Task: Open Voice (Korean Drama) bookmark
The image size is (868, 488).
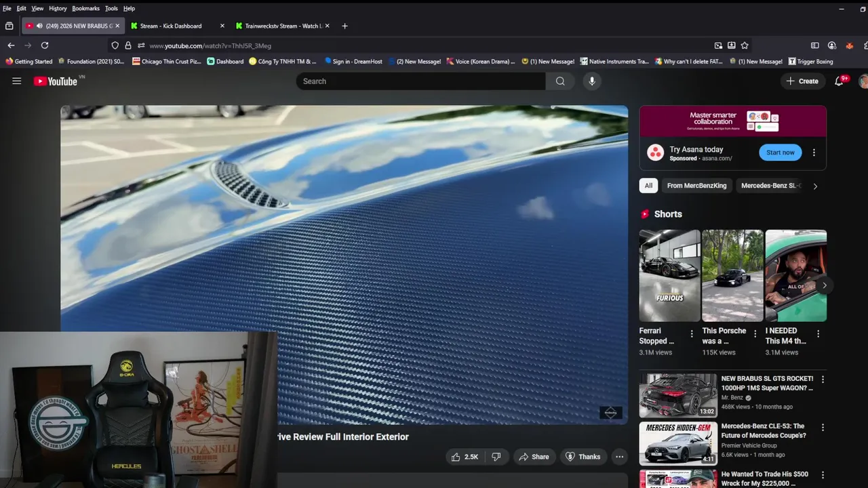Action: (x=481, y=61)
